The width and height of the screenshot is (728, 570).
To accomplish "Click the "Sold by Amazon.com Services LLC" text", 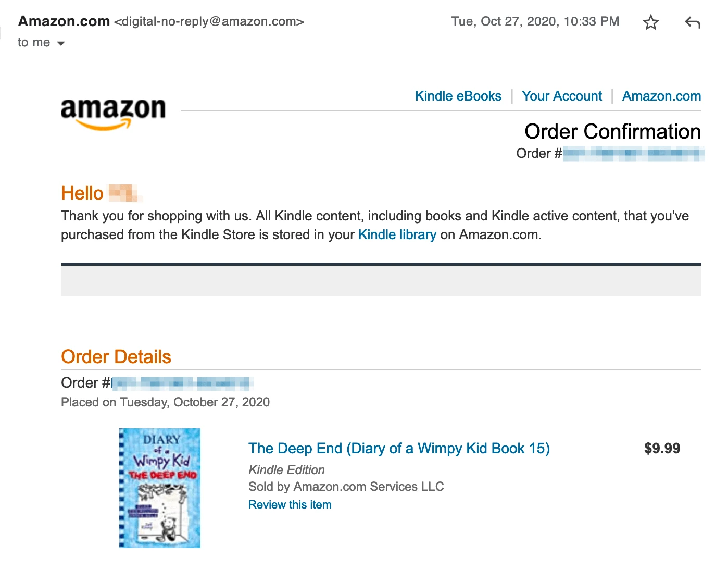I will pyautogui.click(x=346, y=487).
